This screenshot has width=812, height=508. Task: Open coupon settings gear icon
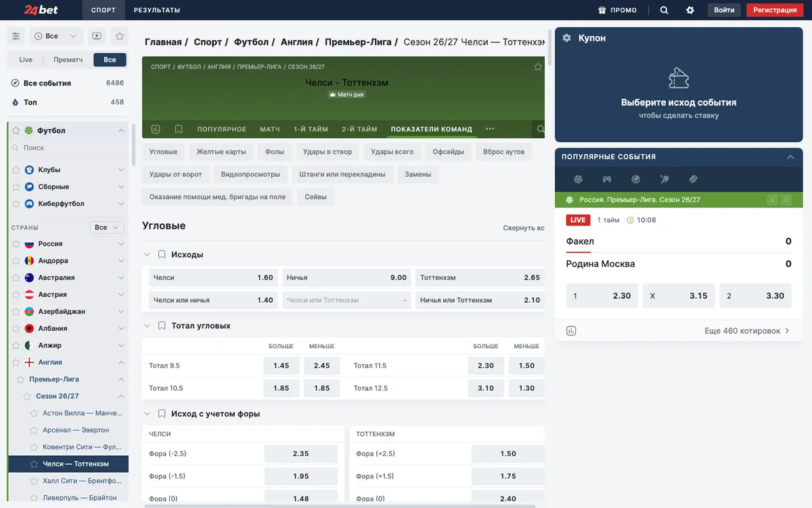(566, 38)
